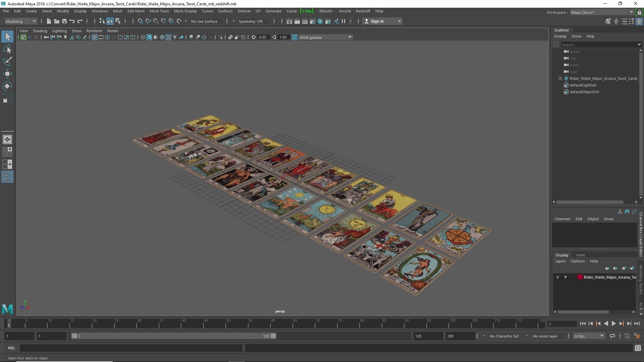The width and height of the screenshot is (644, 362).
Task: Click the Undo icon in status line
Action: click(x=72, y=21)
